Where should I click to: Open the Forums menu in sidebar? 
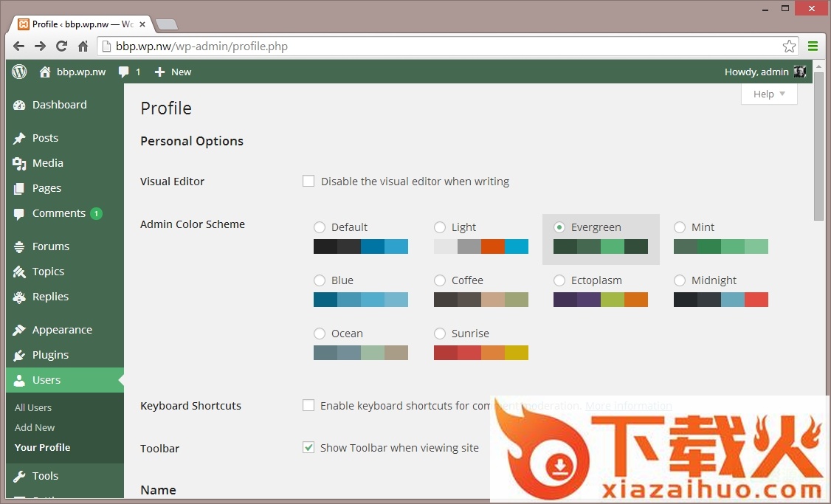tap(50, 246)
